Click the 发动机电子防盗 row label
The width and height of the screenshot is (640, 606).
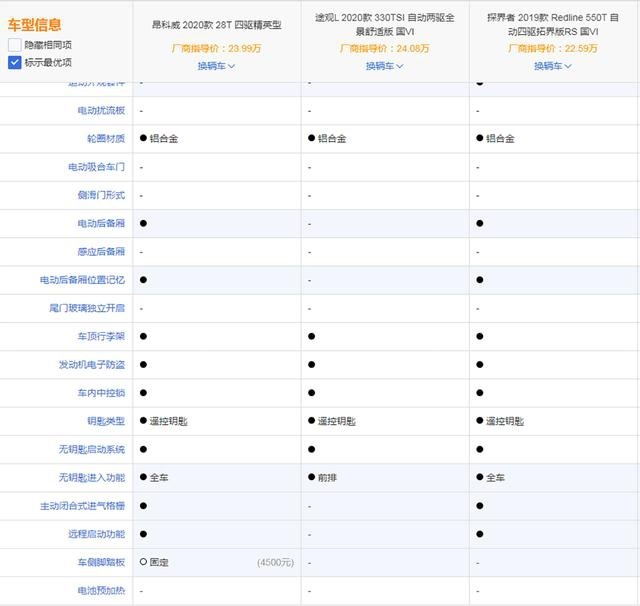(x=92, y=364)
